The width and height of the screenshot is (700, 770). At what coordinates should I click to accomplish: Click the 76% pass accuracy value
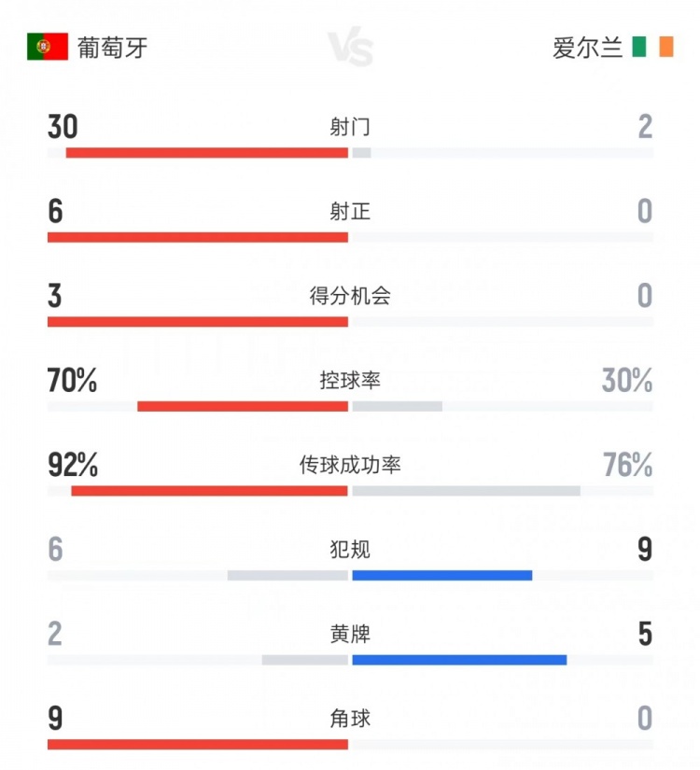pyautogui.click(x=627, y=465)
